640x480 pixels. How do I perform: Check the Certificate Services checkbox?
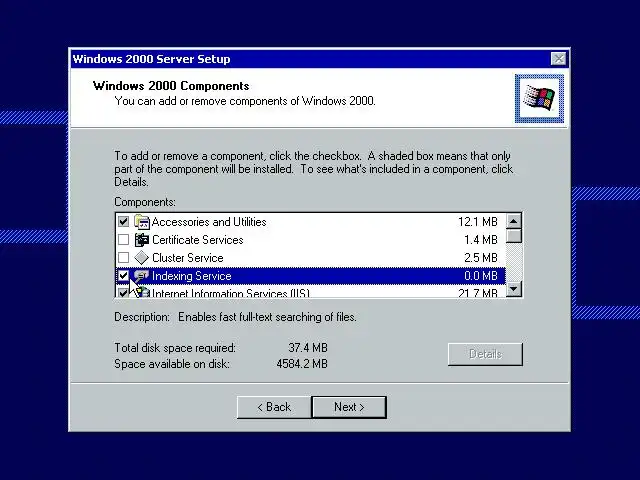point(123,240)
